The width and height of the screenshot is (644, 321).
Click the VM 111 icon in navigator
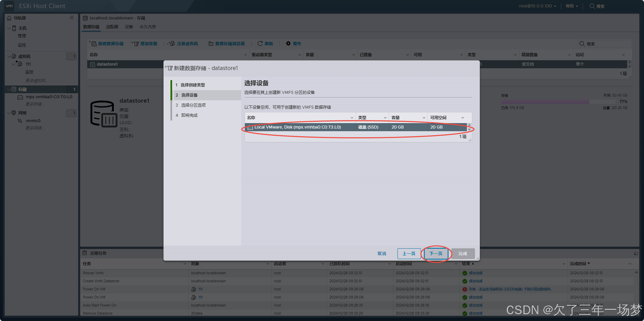click(20, 64)
